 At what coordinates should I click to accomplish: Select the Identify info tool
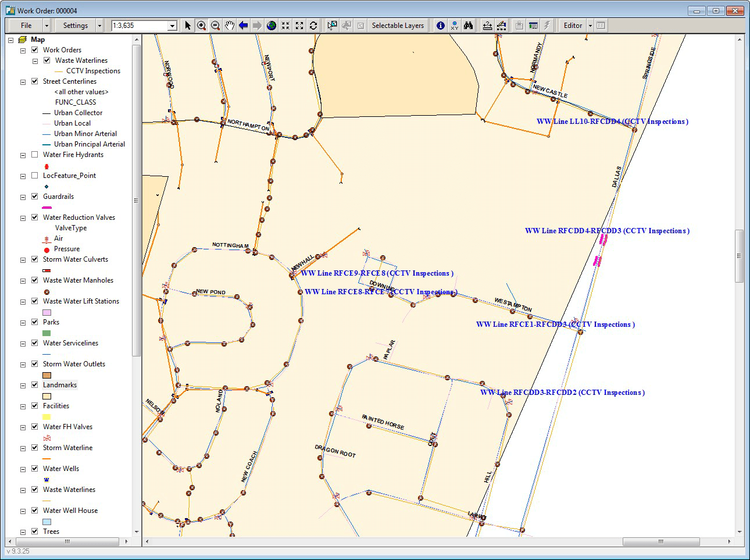point(440,26)
